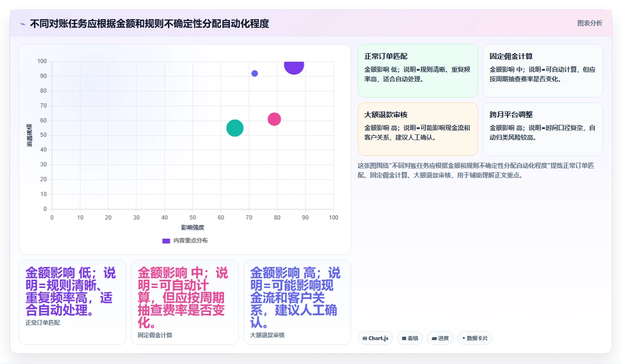Click the 影响强度 x-axis title
Viewport: 622px width, 364px height.
pos(192,228)
